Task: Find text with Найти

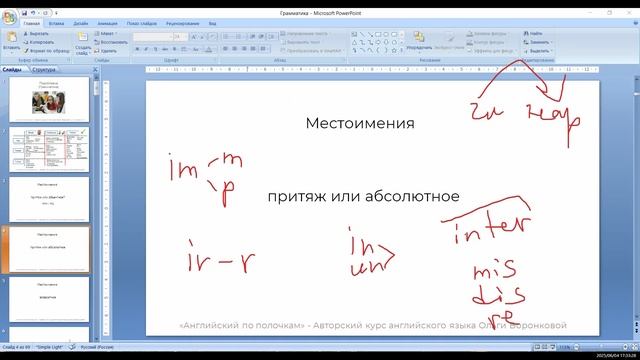Action: coord(533,33)
